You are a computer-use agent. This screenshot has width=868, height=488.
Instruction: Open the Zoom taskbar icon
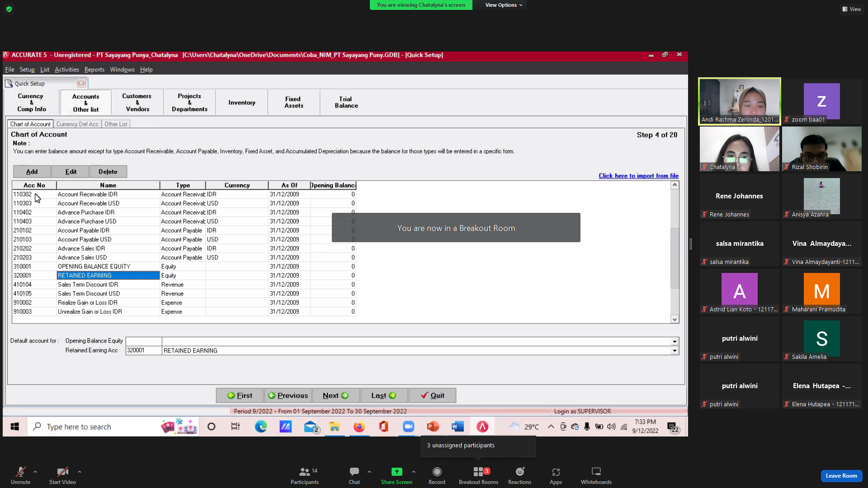pyautogui.click(x=408, y=427)
